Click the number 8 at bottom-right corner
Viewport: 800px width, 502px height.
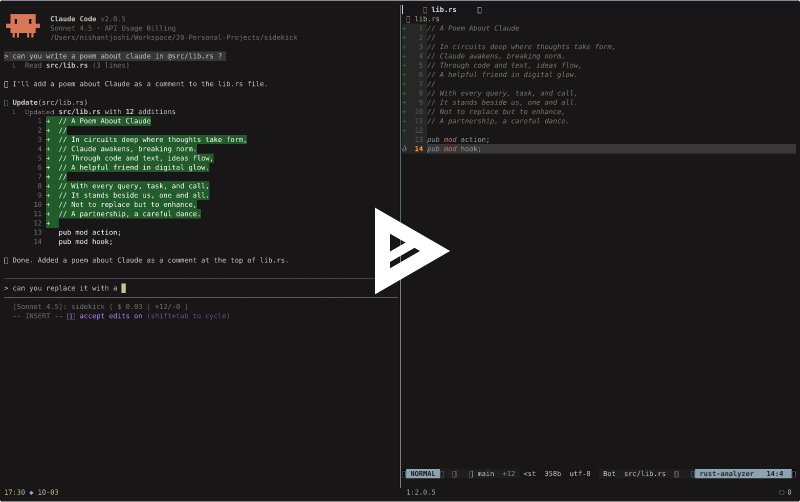click(789, 492)
